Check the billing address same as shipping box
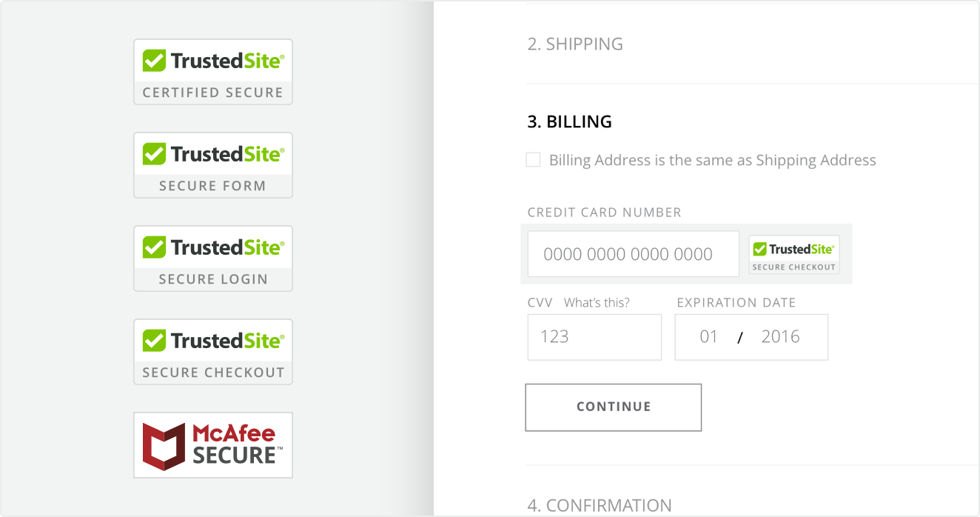This screenshot has height=517, width=980. [533, 160]
